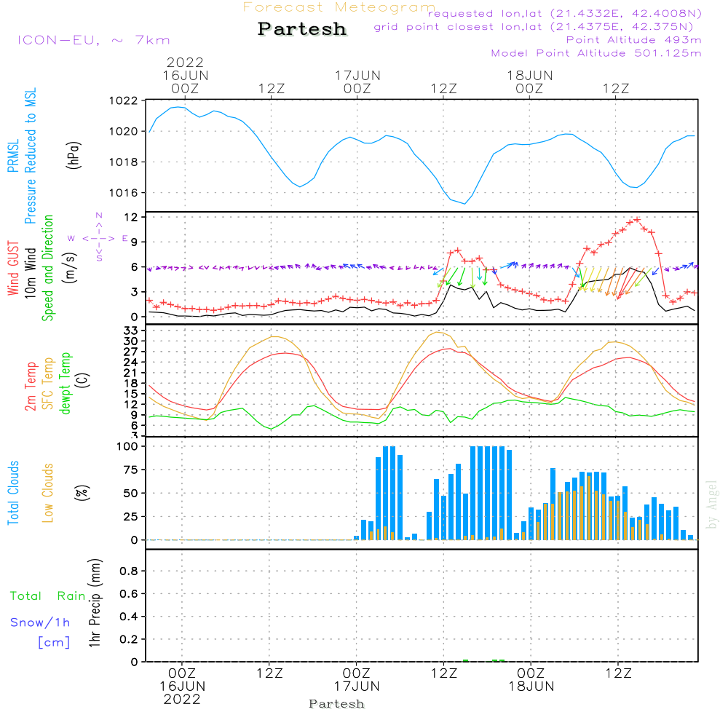Click the lowest point of the pressure curve
Image resolution: width=728 pixels, height=728 pixels.
(x=464, y=203)
